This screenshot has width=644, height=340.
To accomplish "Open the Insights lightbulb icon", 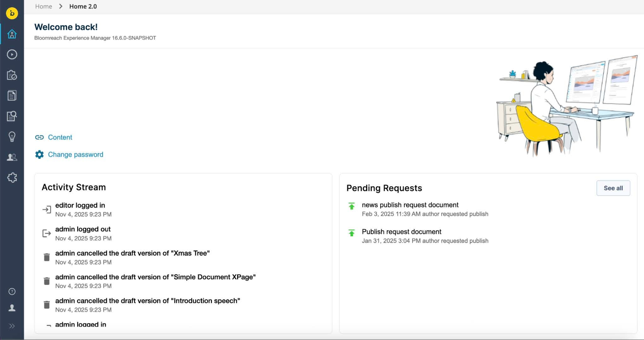I will (x=12, y=137).
